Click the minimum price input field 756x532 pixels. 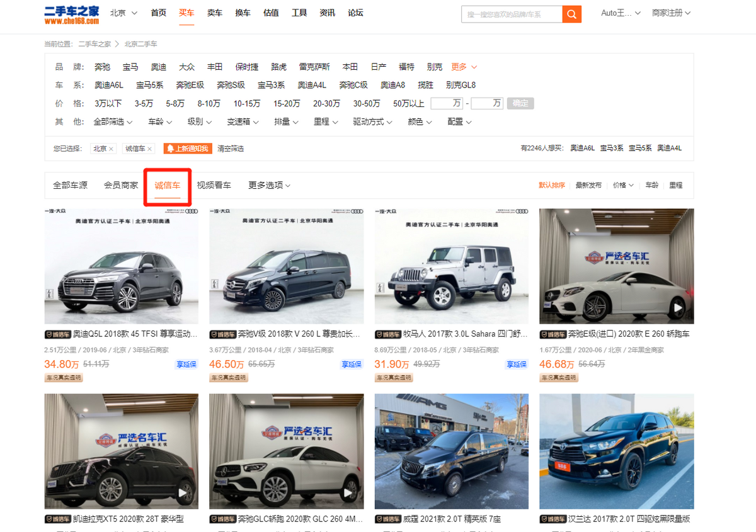[x=447, y=103]
